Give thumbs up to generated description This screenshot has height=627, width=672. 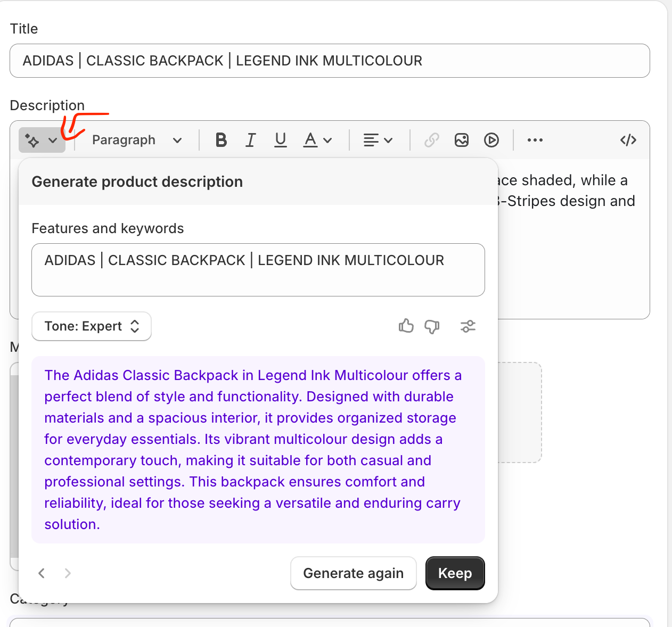click(x=406, y=326)
